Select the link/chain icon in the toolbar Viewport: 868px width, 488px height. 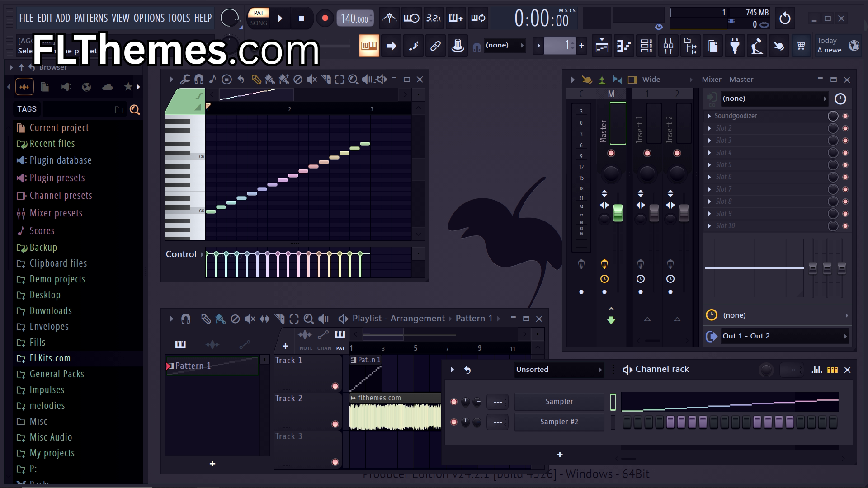435,46
